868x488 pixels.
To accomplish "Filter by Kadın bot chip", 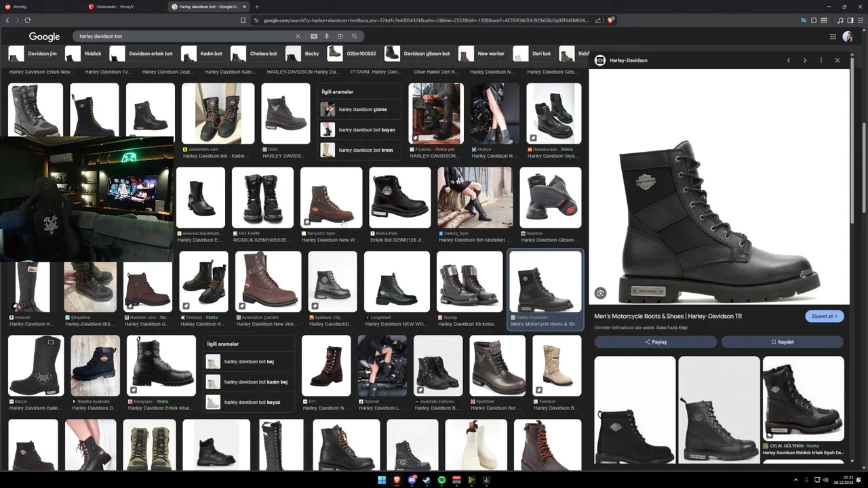I will click(203, 54).
